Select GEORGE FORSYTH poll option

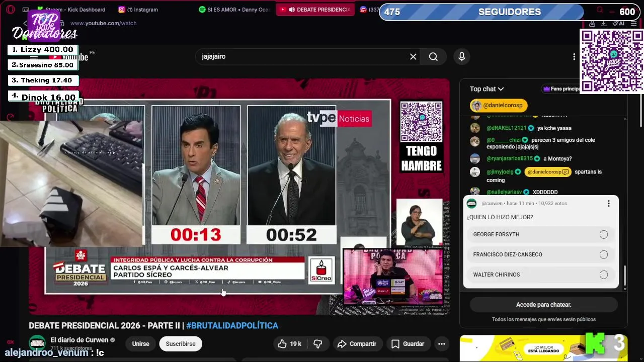pyautogui.click(x=540, y=234)
